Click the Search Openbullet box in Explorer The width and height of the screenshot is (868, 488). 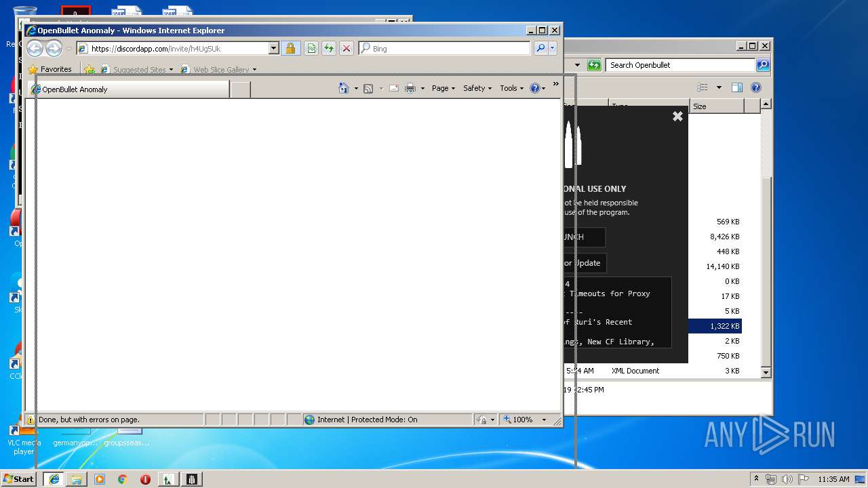pos(680,65)
